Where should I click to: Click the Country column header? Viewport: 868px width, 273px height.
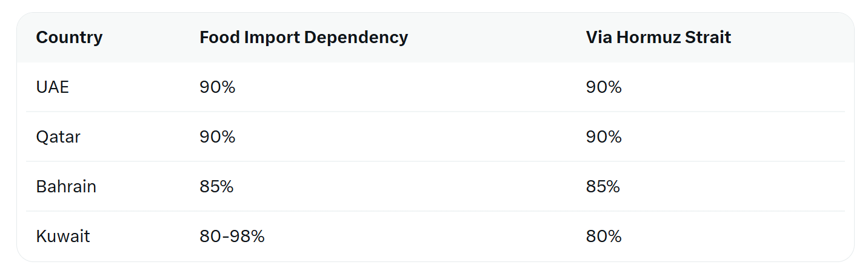click(69, 38)
